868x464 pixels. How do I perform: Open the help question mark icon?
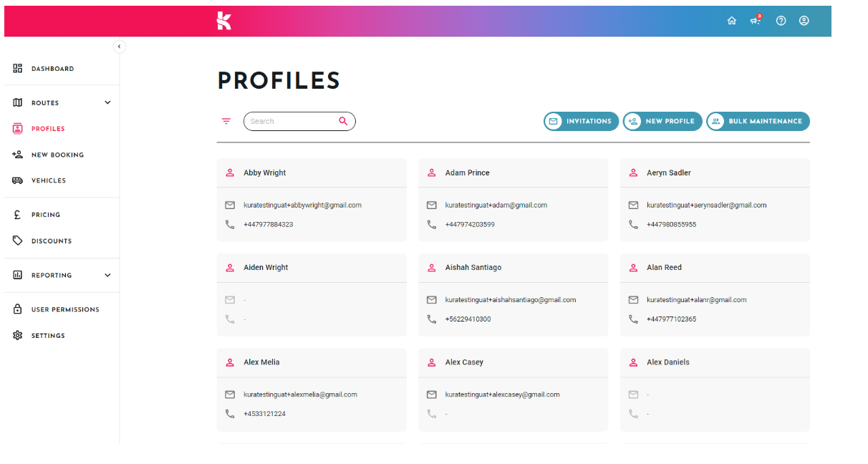tap(781, 21)
